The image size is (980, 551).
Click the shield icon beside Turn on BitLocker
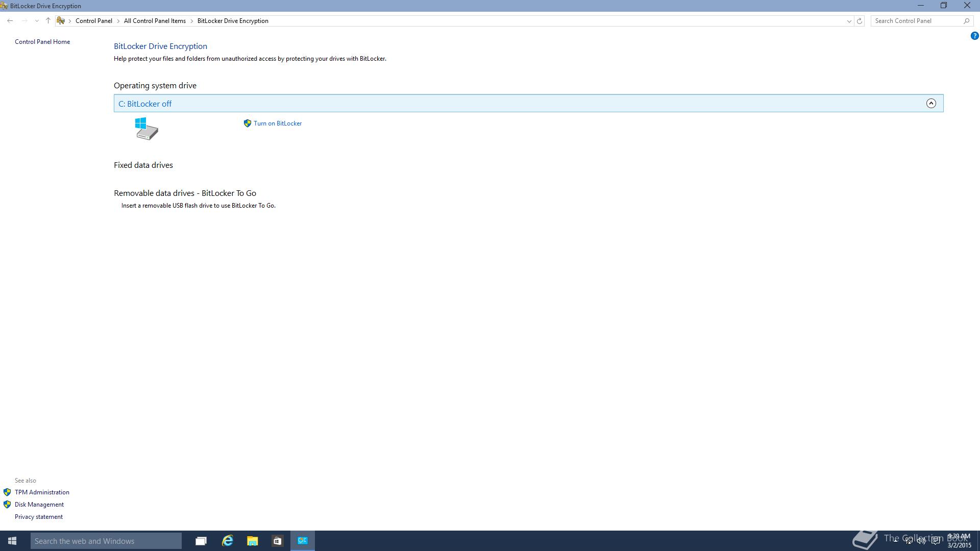248,123
